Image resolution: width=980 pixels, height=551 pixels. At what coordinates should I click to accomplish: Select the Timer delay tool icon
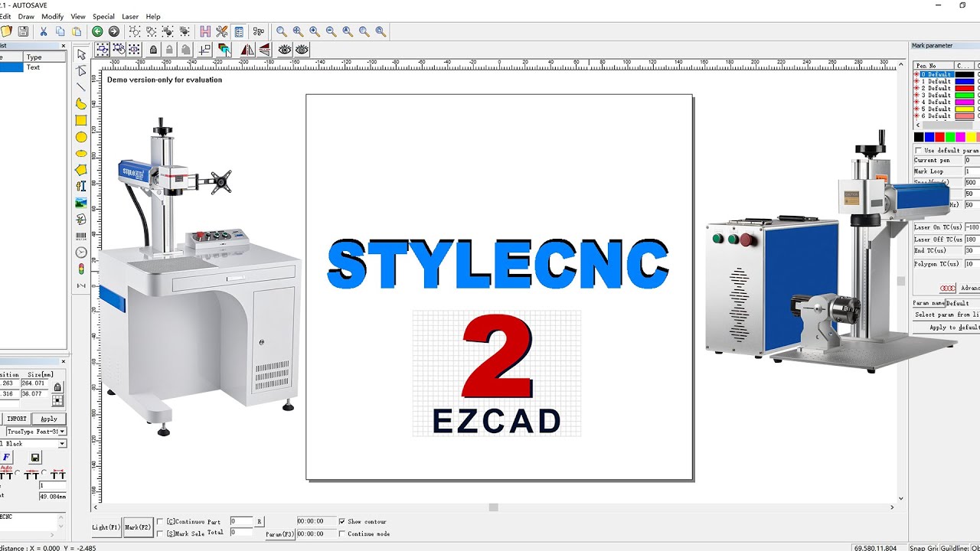coord(81,252)
